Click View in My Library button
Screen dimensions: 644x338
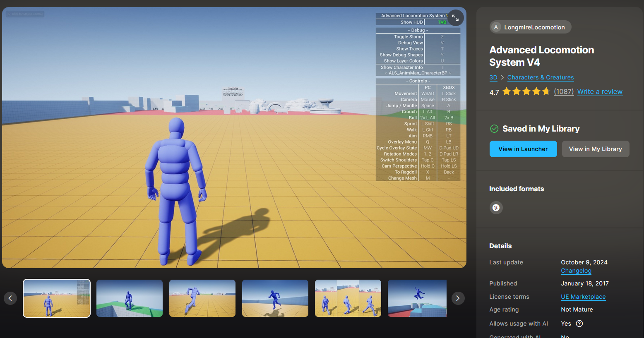pyautogui.click(x=596, y=149)
